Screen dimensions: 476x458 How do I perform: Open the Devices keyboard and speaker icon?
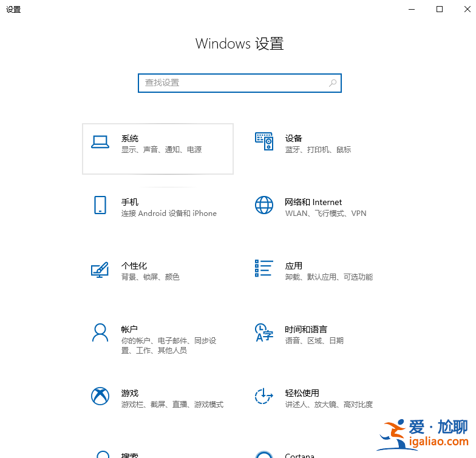[x=263, y=141]
